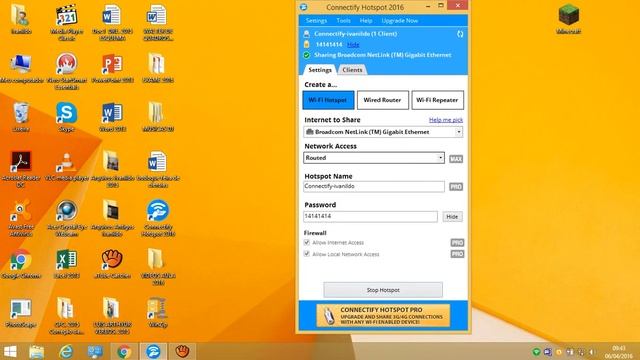Open the Network Access Routed dropdown
The image size is (640, 360).
point(373,158)
